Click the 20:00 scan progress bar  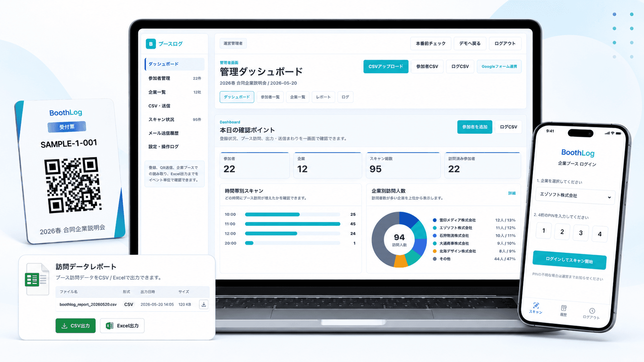(x=292, y=243)
